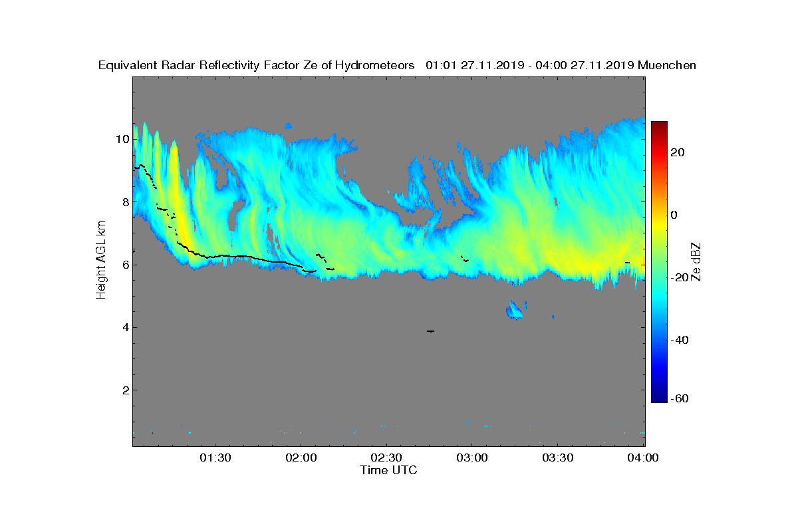Click the 'Time UTC' axis label
The height and width of the screenshot is (532, 798).
[x=388, y=470]
